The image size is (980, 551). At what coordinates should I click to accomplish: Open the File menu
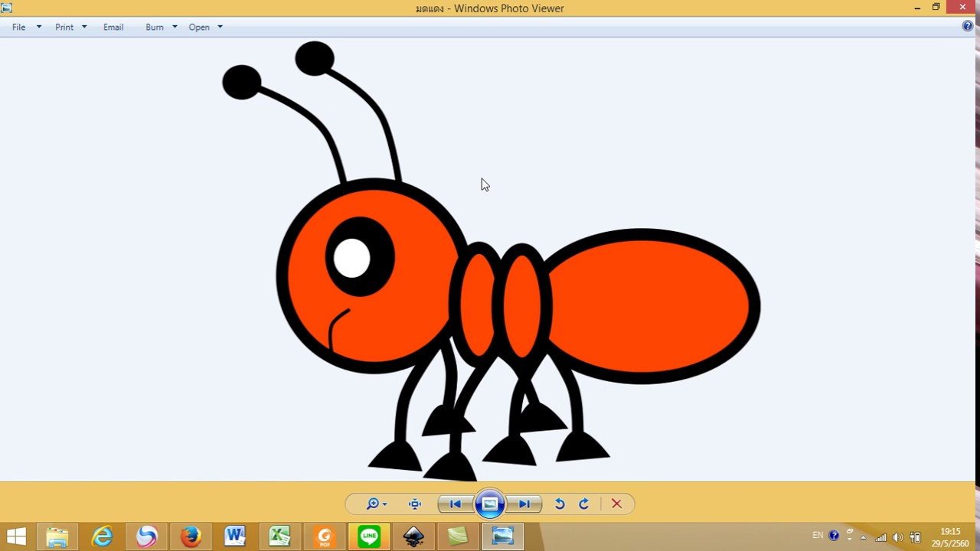click(19, 27)
